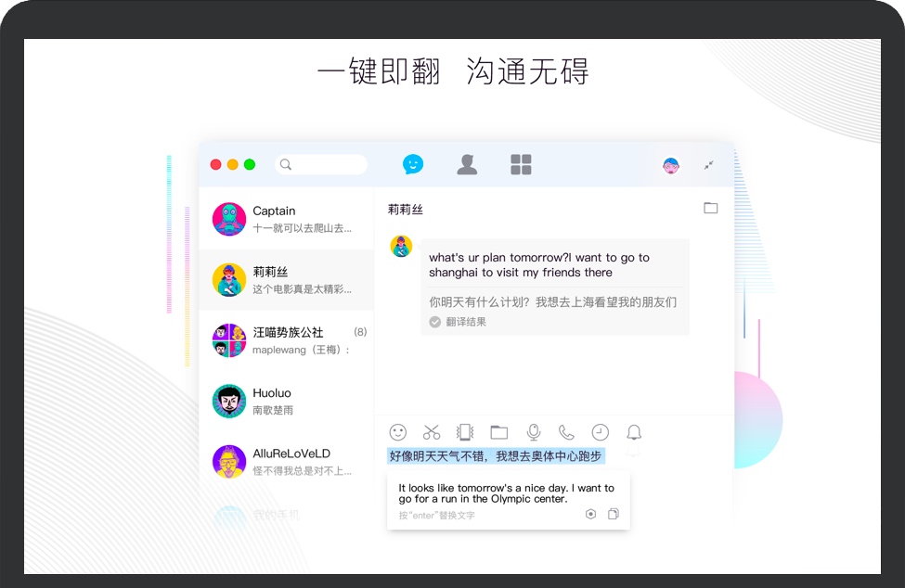The image size is (905, 588).
Task: Click your profile avatar picture
Action: coord(669,164)
